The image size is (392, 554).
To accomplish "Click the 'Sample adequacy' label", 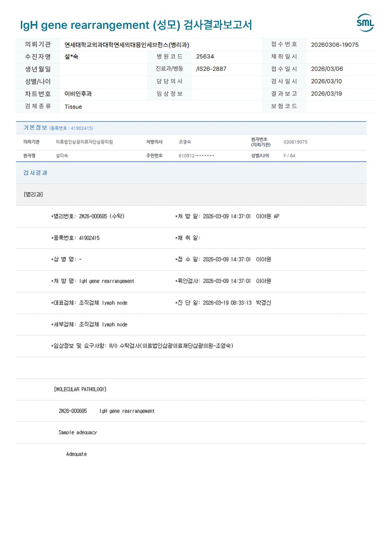I will [x=78, y=432].
